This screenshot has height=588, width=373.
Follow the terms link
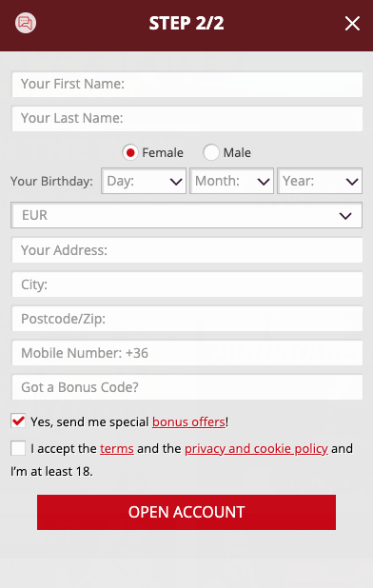pyautogui.click(x=117, y=448)
